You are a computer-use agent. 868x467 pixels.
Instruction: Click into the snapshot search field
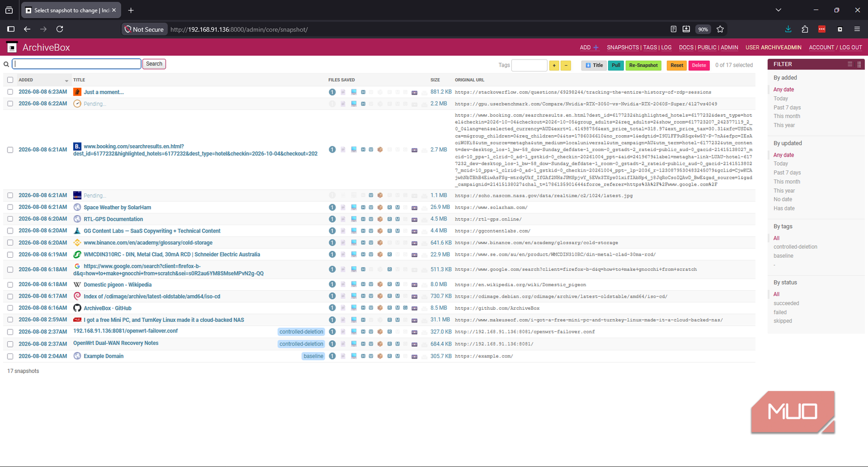click(x=77, y=64)
